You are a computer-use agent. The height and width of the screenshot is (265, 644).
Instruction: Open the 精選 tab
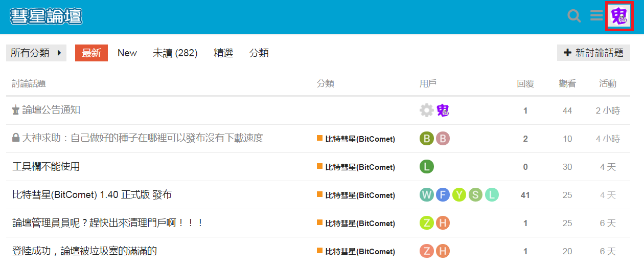pyautogui.click(x=223, y=53)
